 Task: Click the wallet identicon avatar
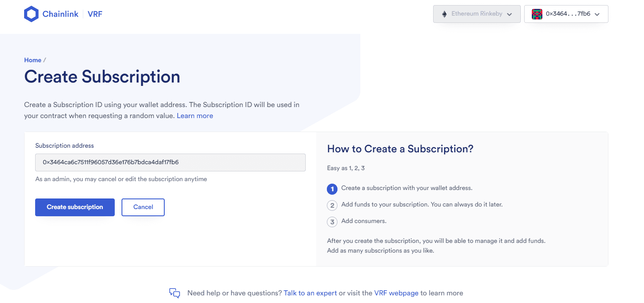[537, 14]
